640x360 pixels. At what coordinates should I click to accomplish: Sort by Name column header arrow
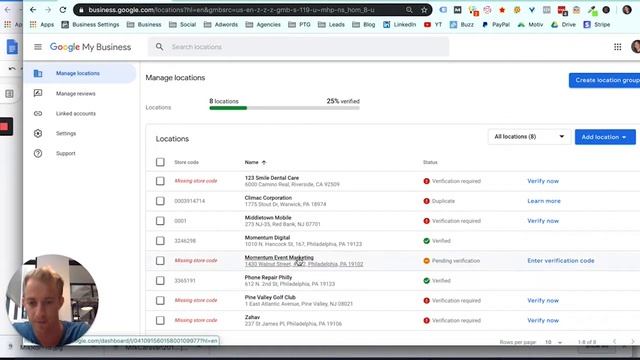coord(264,162)
